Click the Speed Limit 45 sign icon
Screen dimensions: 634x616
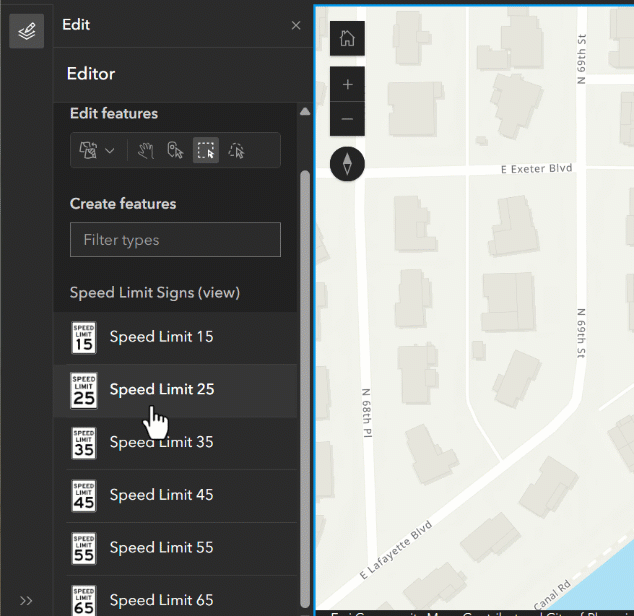pos(84,496)
